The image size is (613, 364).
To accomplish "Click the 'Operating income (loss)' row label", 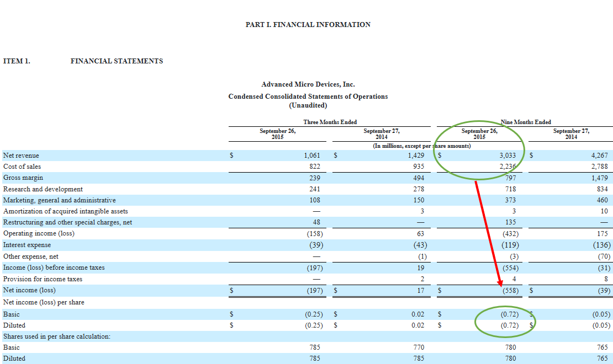I will pyautogui.click(x=39, y=233).
